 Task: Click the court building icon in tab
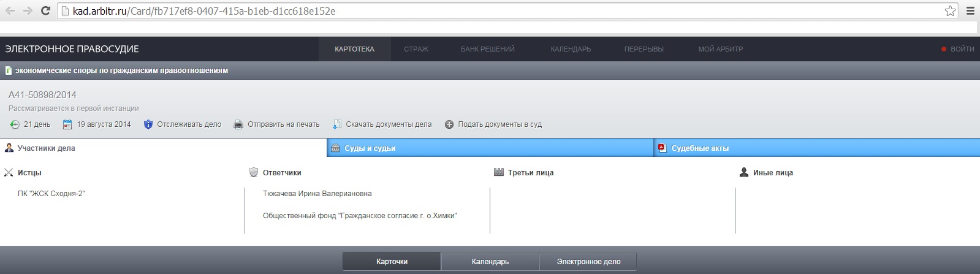(335, 148)
